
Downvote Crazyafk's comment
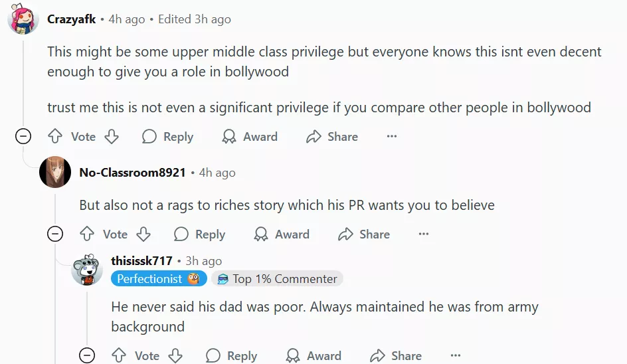click(112, 137)
